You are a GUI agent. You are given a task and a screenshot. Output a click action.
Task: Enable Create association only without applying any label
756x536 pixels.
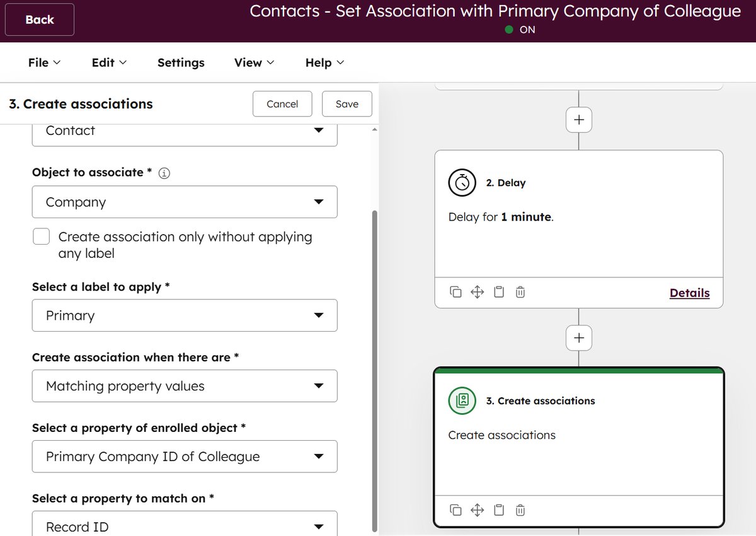41,236
